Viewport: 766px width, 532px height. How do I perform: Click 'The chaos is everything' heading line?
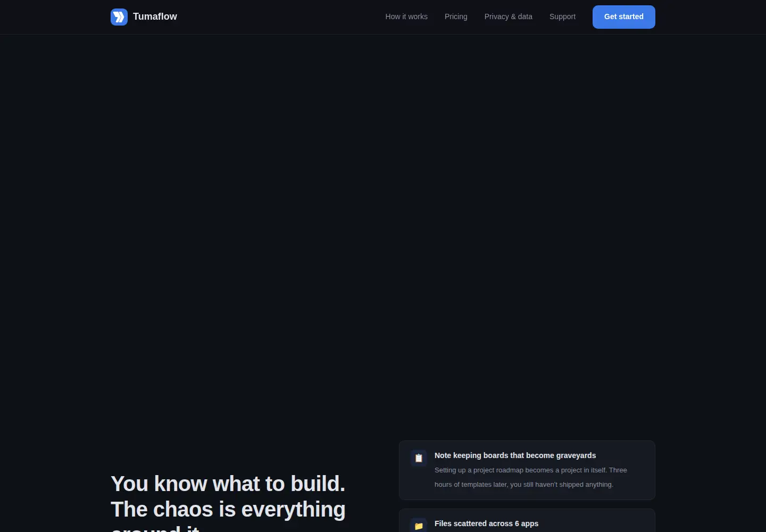(228, 509)
